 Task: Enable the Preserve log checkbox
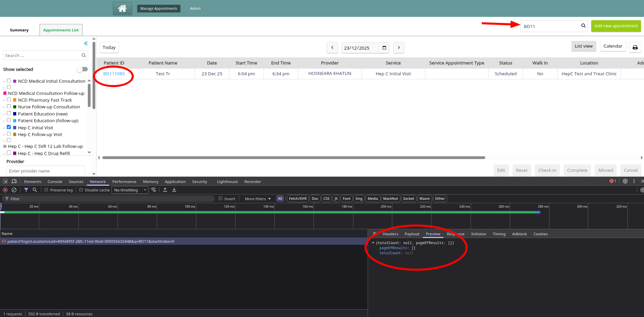(47, 190)
